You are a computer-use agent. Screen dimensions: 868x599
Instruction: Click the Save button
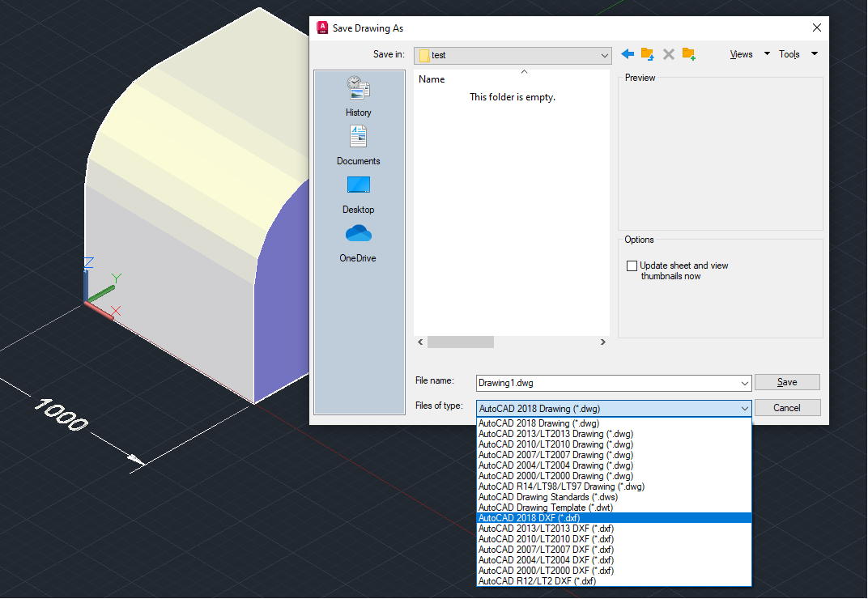787,382
